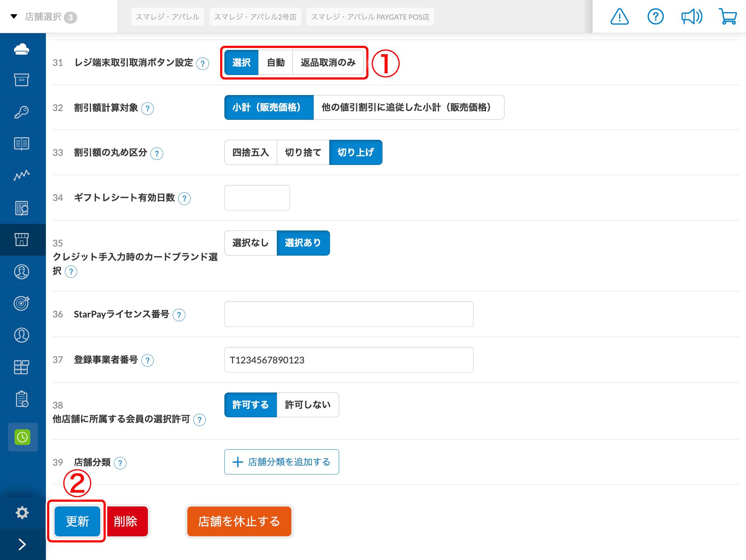Open the sales chart sidebar icon

point(22,176)
